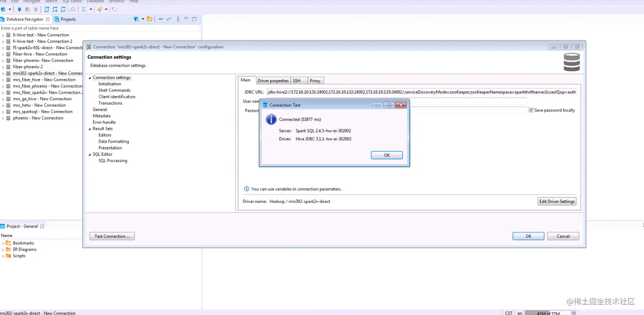The image size is (644, 315).
Task: Switch to the Projects tab
Action: point(65,19)
